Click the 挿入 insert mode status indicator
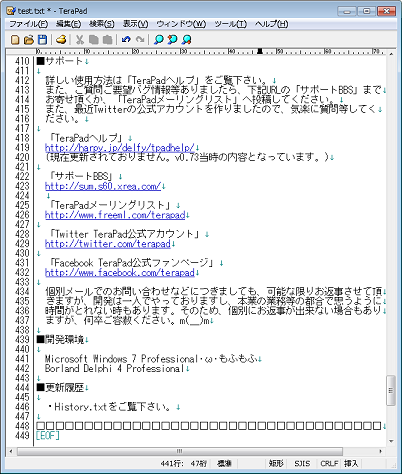This screenshot has width=402, height=474. [x=351, y=463]
